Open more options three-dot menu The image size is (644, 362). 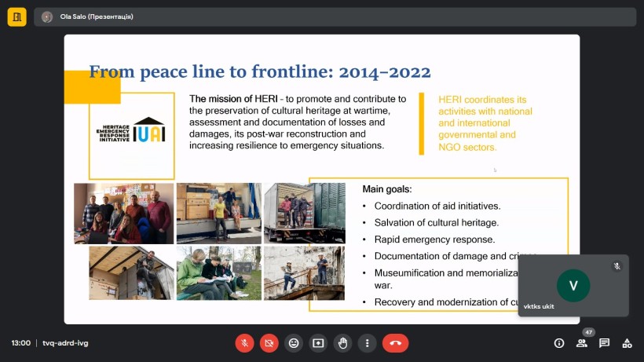368,343
